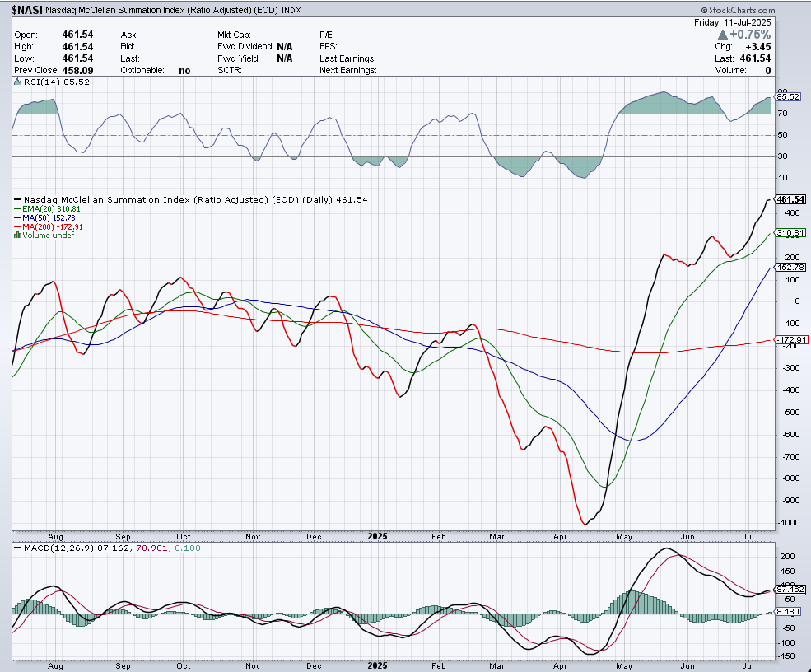Click the Fwd Yield N/A value
The width and height of the screenshot is (811, 672).
[285, 58]
